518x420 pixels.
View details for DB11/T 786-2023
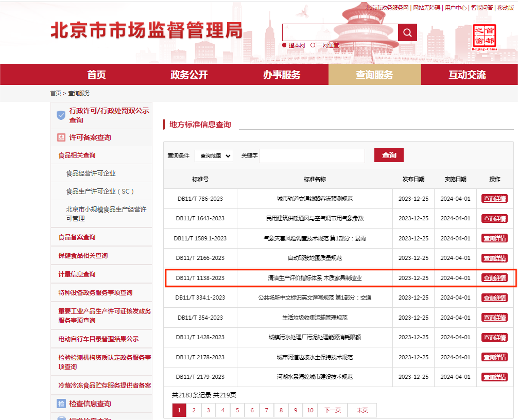[x=494, y=199]
